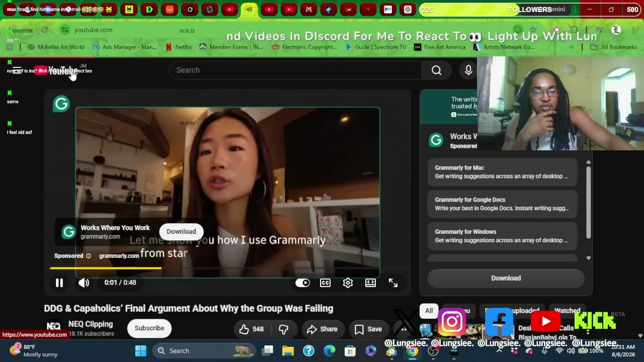Open weather widget showing 88°F
Screen dimensions: 644x362
point(34,350)
